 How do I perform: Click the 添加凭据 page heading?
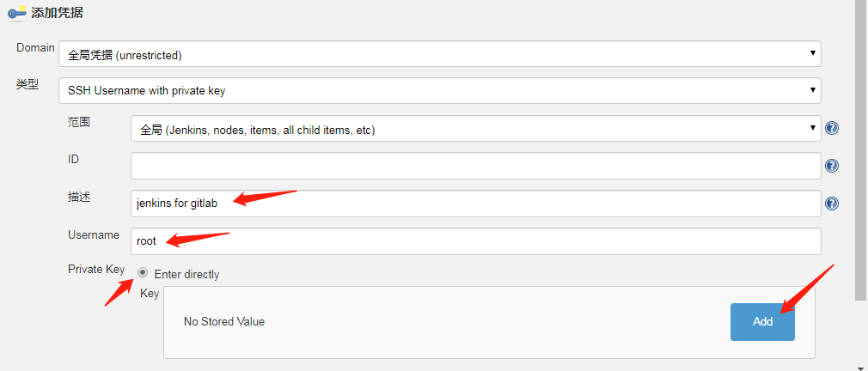point(57,13)
